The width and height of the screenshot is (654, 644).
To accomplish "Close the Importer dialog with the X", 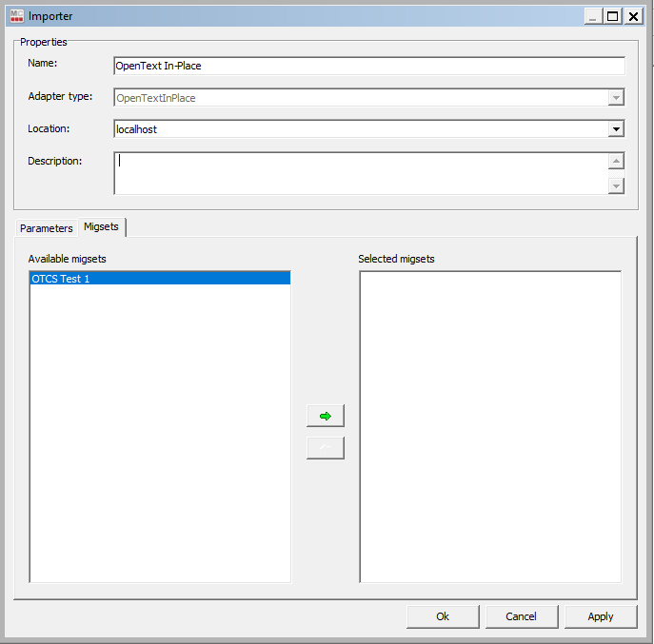I will [632, 16].
